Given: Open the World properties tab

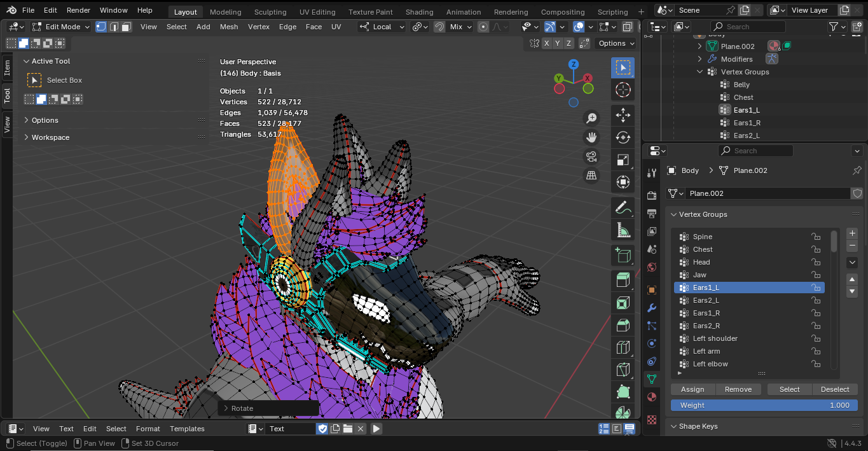Looking at the screenshot, I should pyautogui.click(x=651, y=267).
